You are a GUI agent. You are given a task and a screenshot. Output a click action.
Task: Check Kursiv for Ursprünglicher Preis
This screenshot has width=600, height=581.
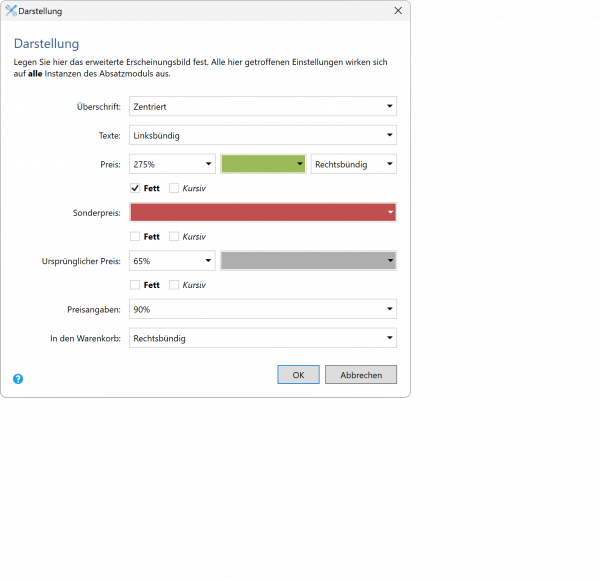click(x=174, y=285)
